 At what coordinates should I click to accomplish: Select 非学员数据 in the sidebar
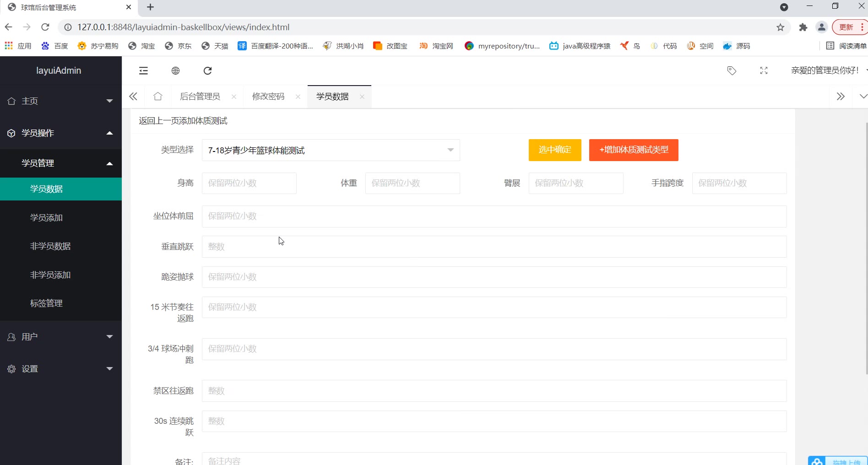click(61, 246)
